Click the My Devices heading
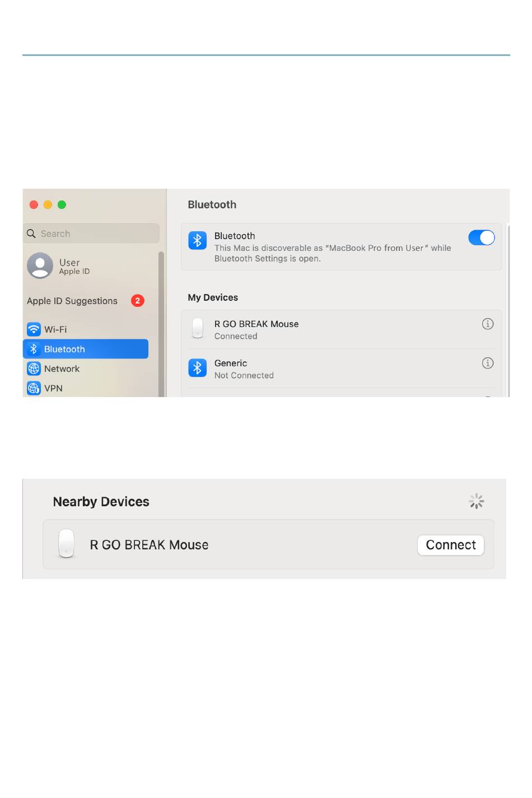This screenshot has width=532, height=798. pos(213,297)
